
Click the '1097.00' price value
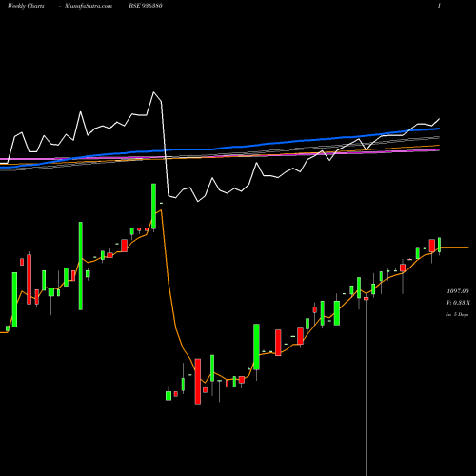458,291
